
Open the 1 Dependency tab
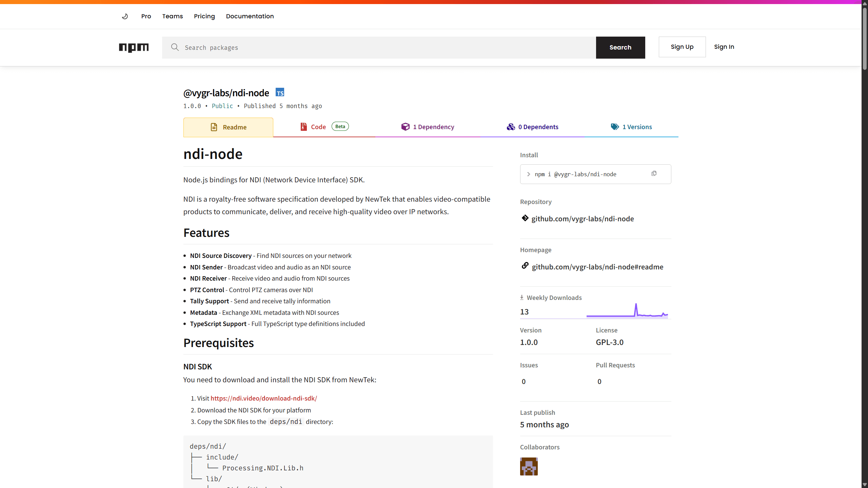[427, 127]
